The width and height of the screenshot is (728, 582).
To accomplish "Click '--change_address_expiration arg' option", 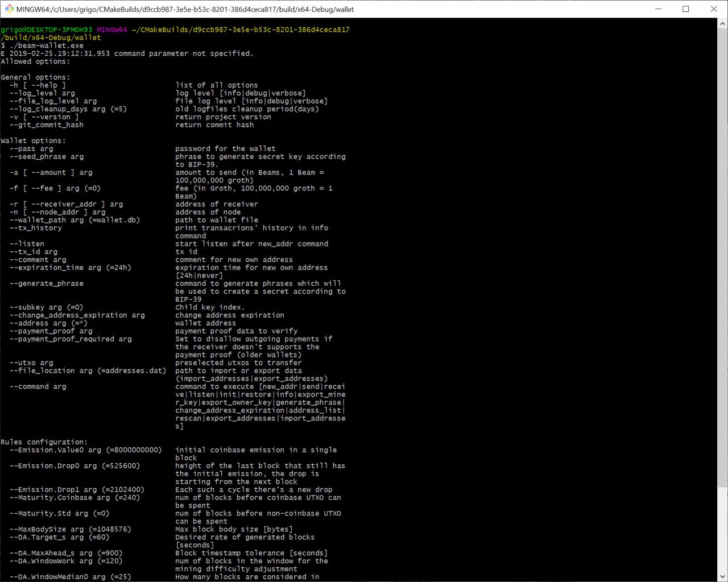I will click(77, 316).
